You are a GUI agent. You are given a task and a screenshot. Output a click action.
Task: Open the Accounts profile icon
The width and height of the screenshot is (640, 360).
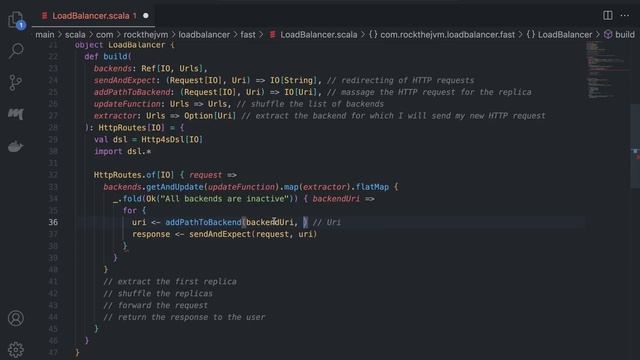click(16, 318)
